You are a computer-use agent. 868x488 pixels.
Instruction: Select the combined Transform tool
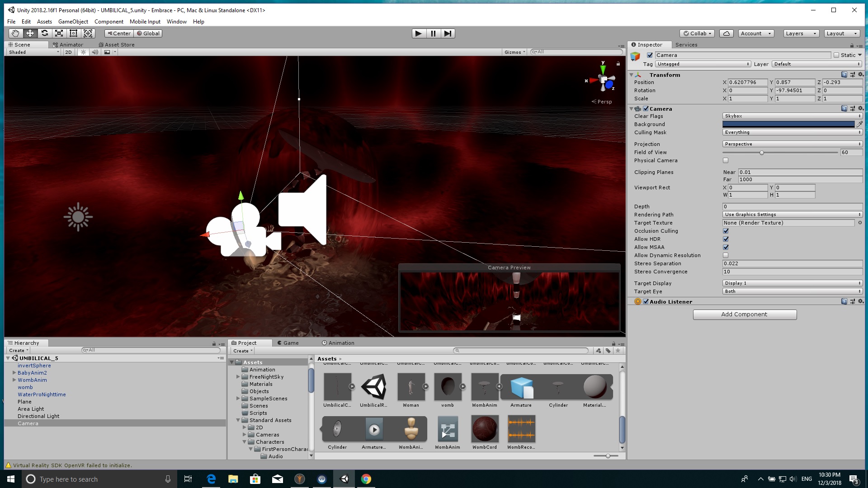(x=88, y=33)
